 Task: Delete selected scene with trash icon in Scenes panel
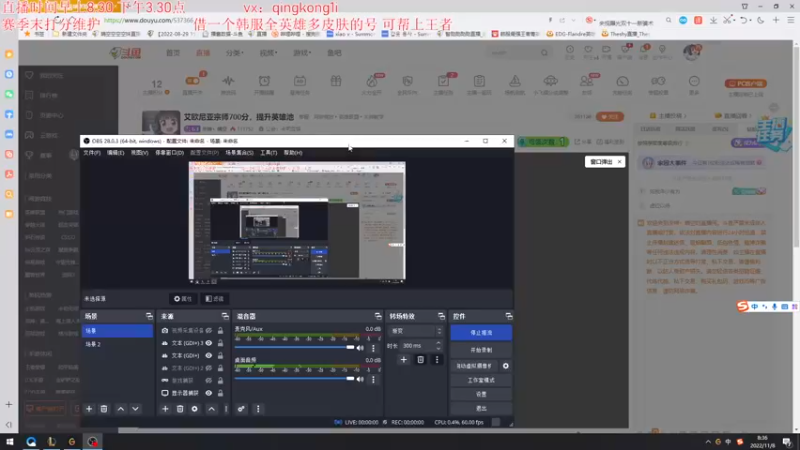tap(104, 409)
